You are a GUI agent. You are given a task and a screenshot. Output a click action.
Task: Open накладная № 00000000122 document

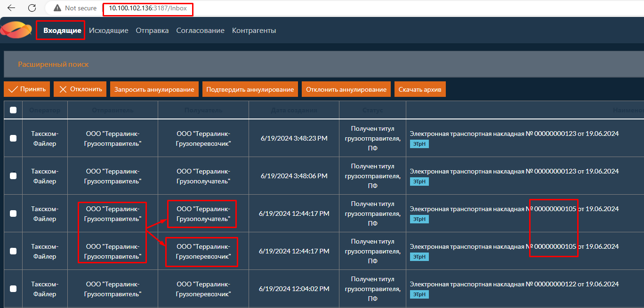tap(514, 284)
